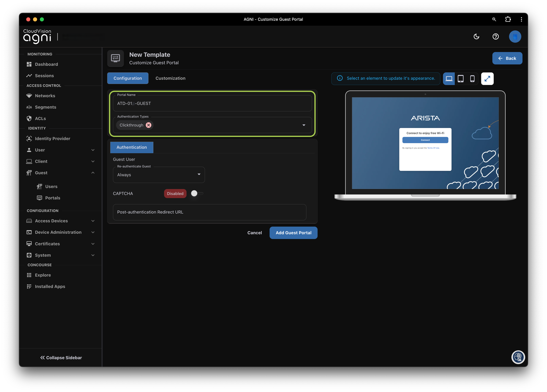The height and width of the screenshot is (392, 547).
Task: Toggle dark mode moon icon
Action: pyautogui.click(x=476, y=37)
